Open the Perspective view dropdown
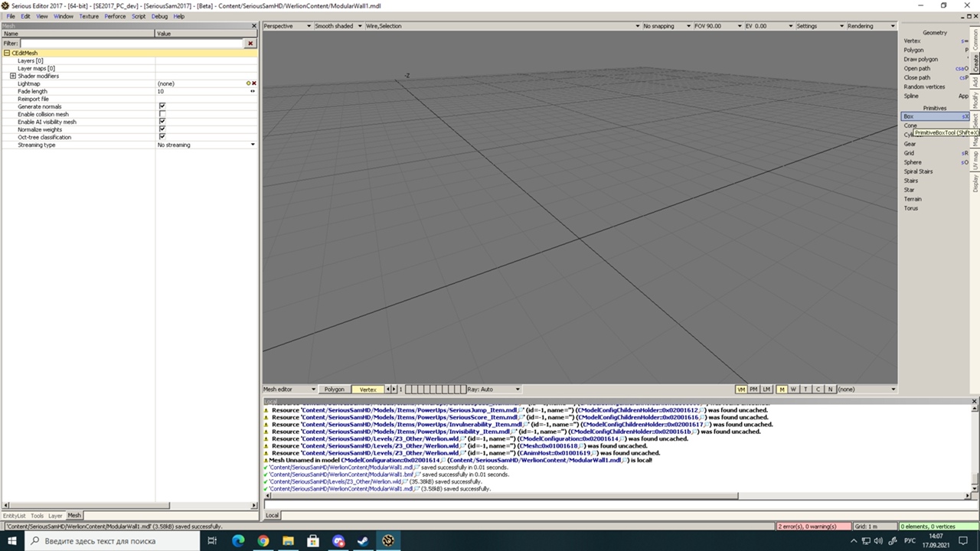 [287, 26]
